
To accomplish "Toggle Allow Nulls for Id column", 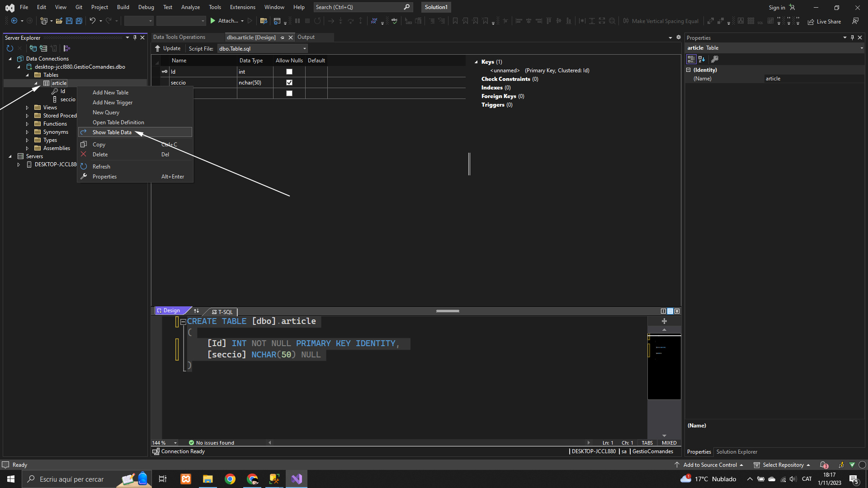I will (289, 72).
